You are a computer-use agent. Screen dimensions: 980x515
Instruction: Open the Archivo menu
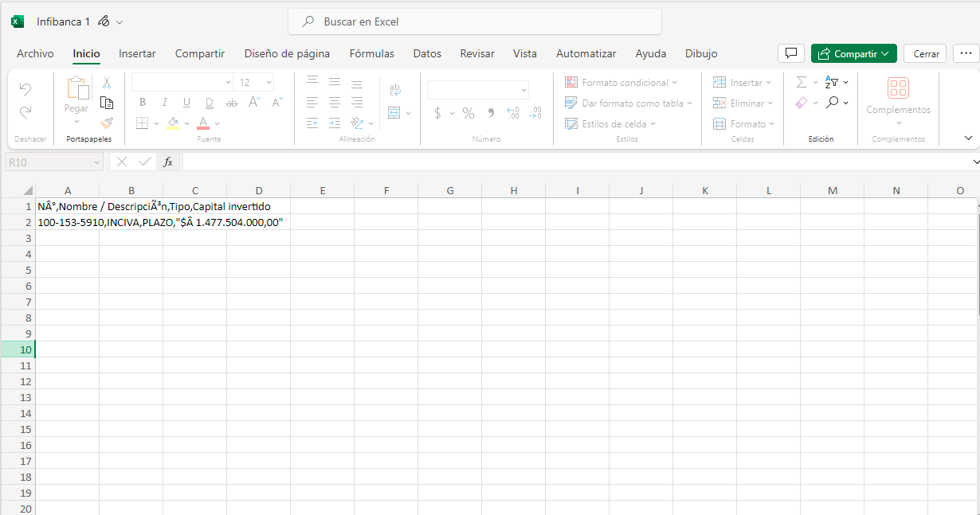tap(35, 53)
